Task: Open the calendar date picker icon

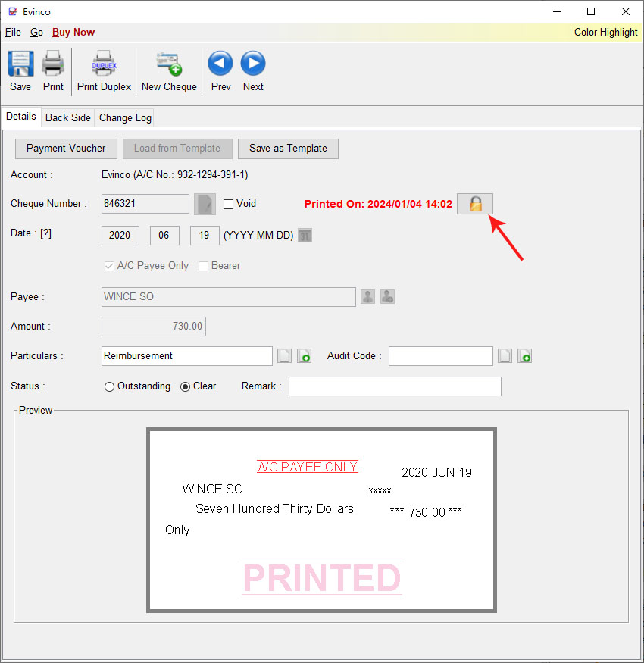Action: tap(305, 235)
